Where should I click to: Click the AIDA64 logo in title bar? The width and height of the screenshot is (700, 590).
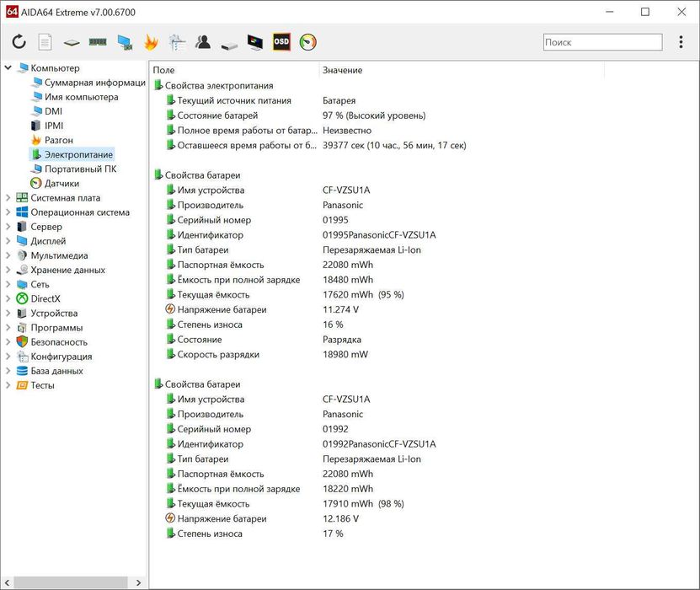(12, 12)
